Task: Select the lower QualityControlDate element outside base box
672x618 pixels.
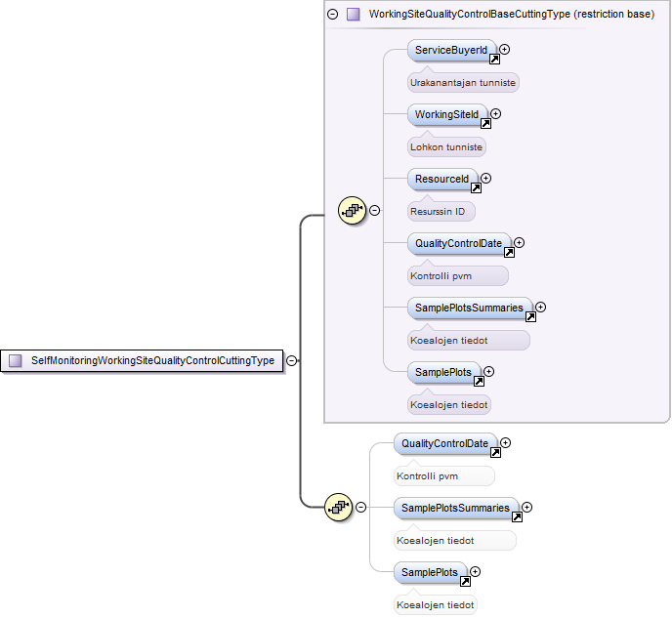Action: pyautogui.click(x=444, y=443)
